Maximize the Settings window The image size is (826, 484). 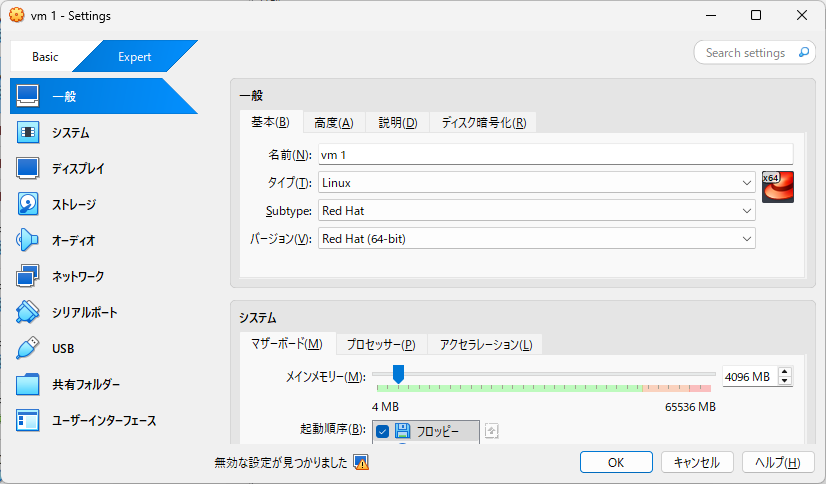tap(756, 15)
